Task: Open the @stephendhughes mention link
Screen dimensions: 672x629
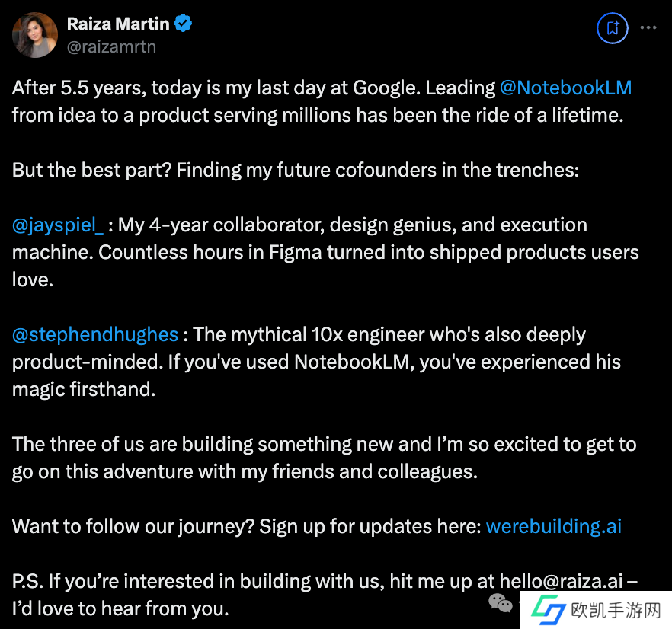Action: coord(95,334)
